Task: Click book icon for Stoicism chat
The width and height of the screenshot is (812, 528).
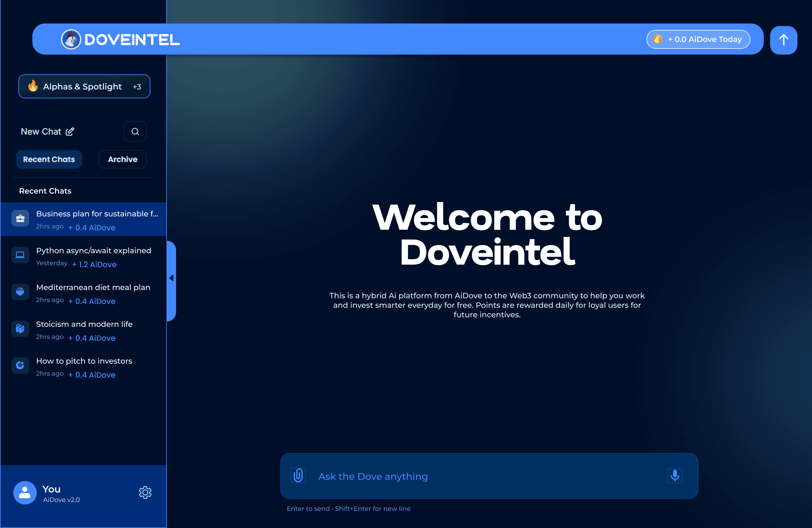Action: (x=20, y=329)
